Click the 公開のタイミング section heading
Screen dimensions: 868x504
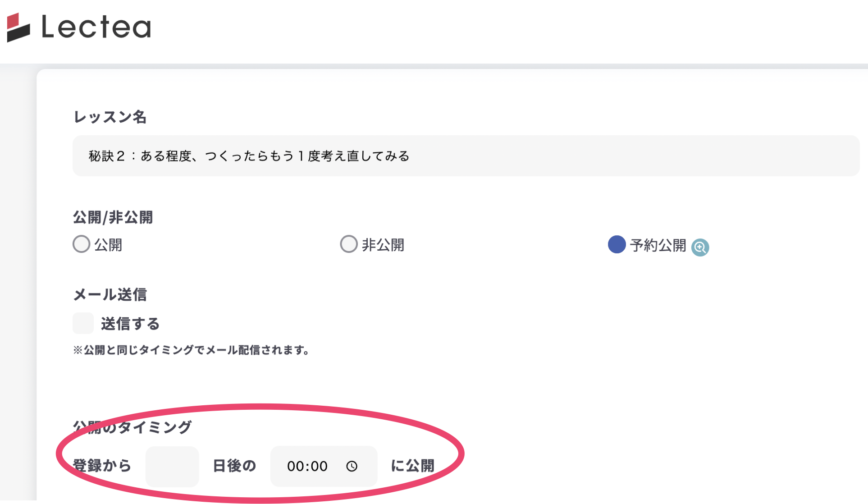coord(132,426)
